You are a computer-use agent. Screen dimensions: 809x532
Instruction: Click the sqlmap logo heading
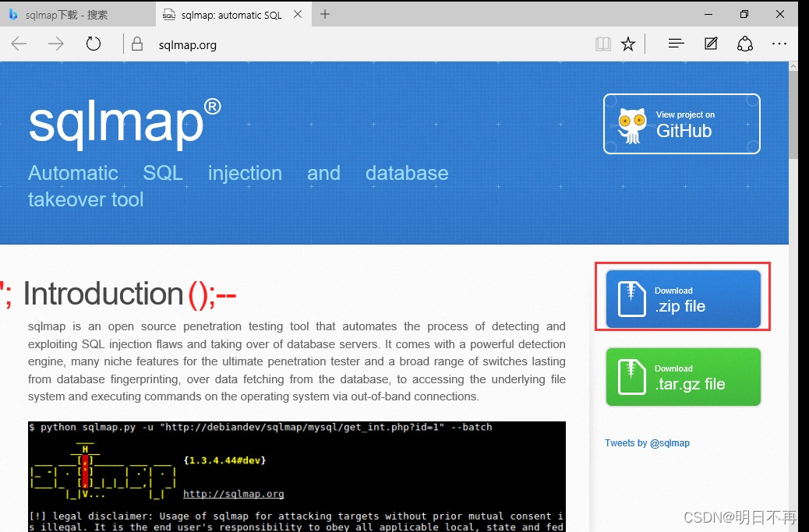coord(125,123)
